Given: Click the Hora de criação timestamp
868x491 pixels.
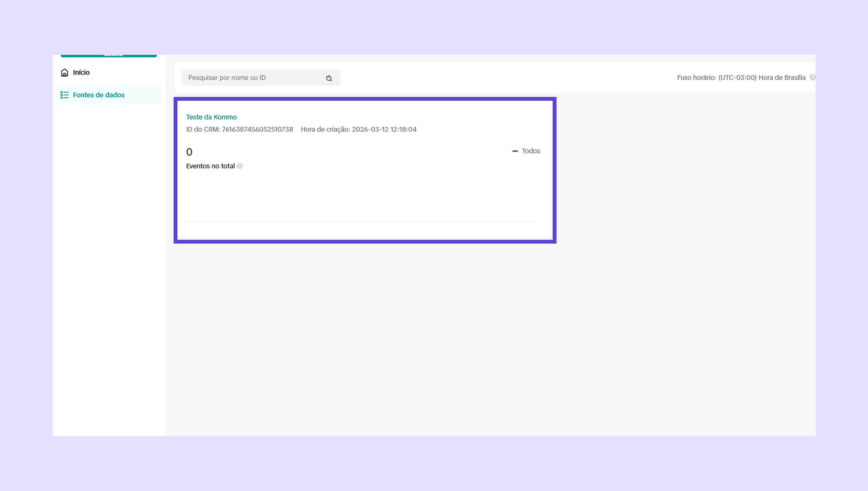Looking at the screenshot, I should coord(384,129).
